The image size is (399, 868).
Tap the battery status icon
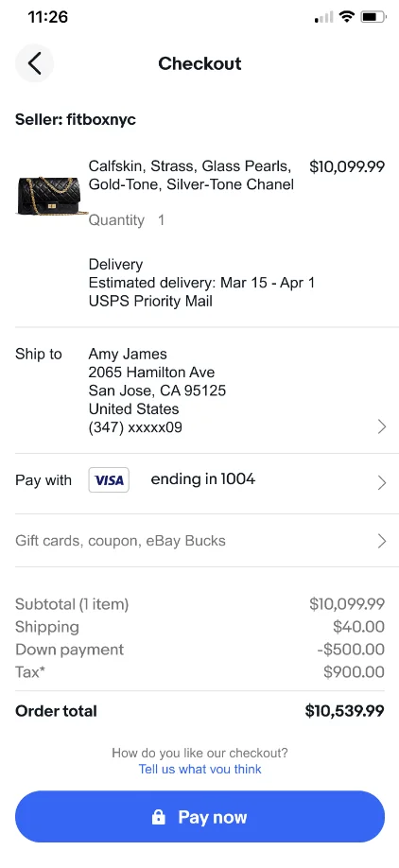[373, 17]
